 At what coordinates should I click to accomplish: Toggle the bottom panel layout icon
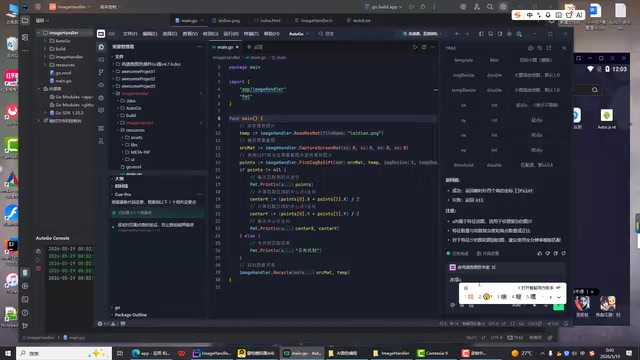[491, 34]
